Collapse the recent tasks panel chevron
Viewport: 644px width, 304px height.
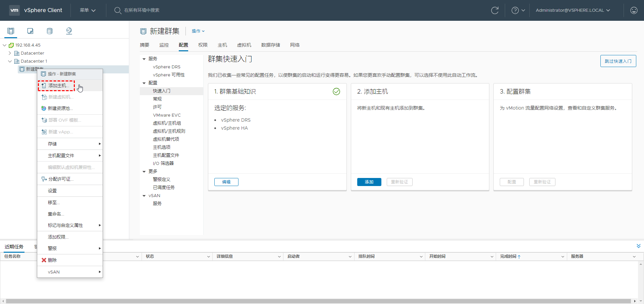(638, 246)
